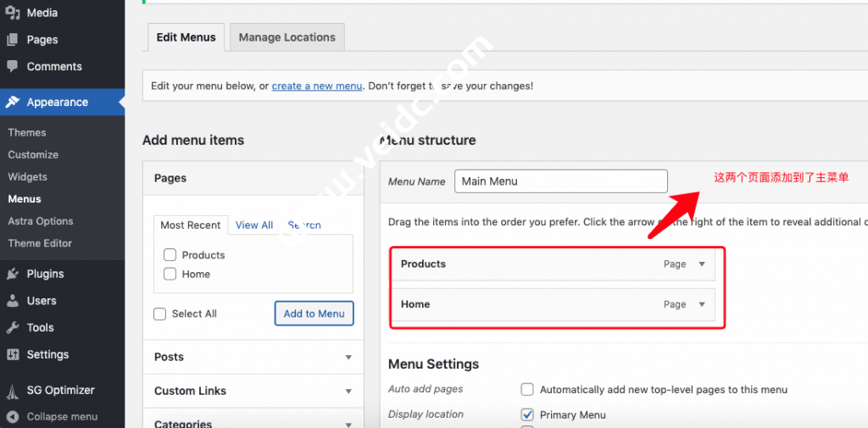Click the Plugins plug icon
868x428 pixels.
click(x=13, y=274)
